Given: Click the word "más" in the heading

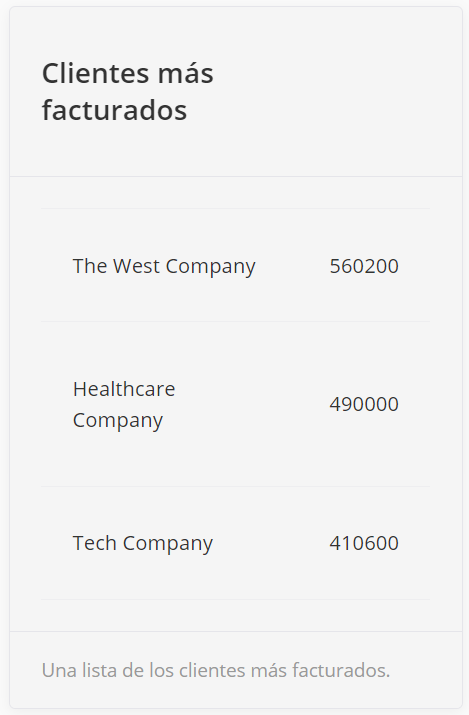Looking at the screenshot, I should (186, 74).
